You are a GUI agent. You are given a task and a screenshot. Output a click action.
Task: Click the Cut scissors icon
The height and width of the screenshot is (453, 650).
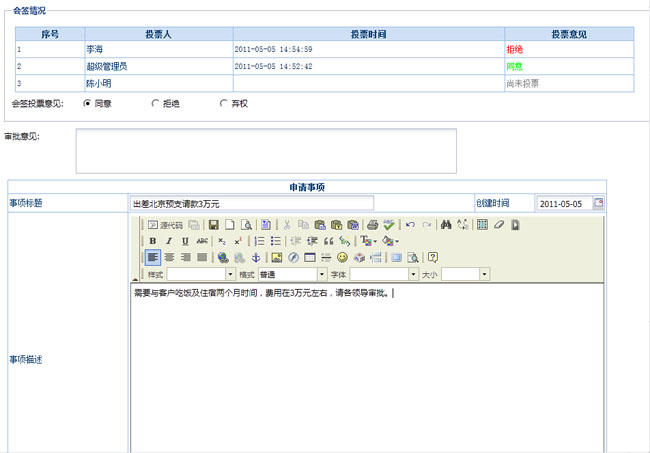click(286, 225)
